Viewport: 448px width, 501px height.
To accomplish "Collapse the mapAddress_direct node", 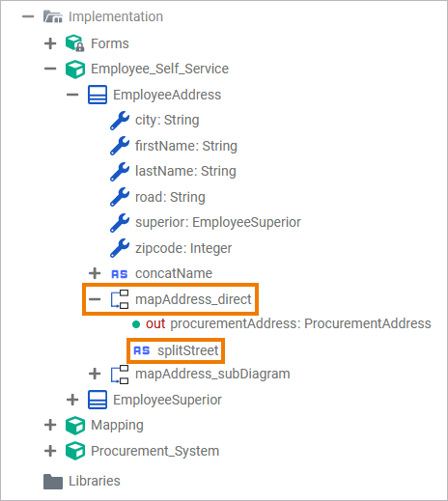I will pos(95,299).
